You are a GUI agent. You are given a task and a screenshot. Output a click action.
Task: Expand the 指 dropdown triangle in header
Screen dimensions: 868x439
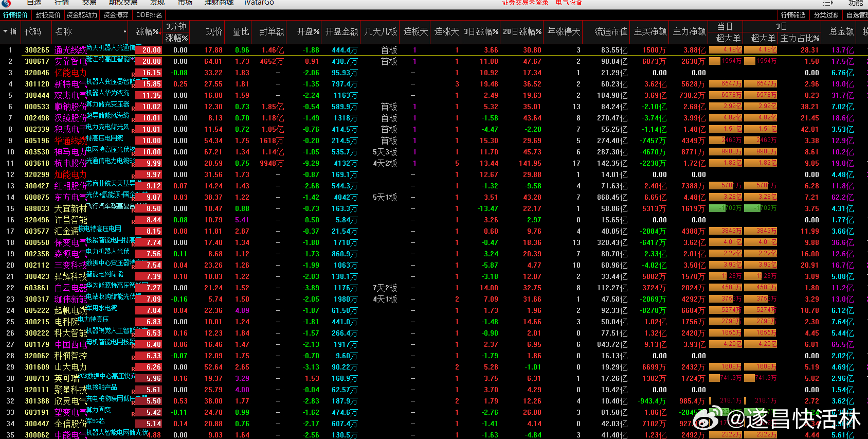(x=5, y=31)
